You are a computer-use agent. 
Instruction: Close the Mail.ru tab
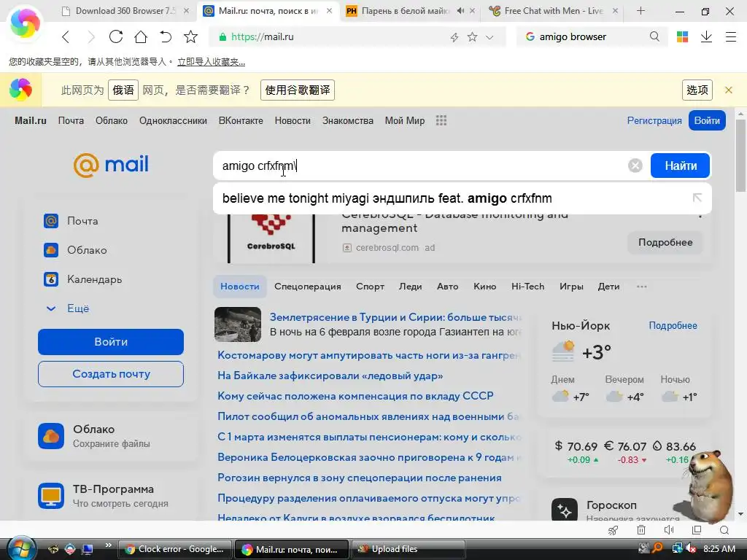(329, 10)
